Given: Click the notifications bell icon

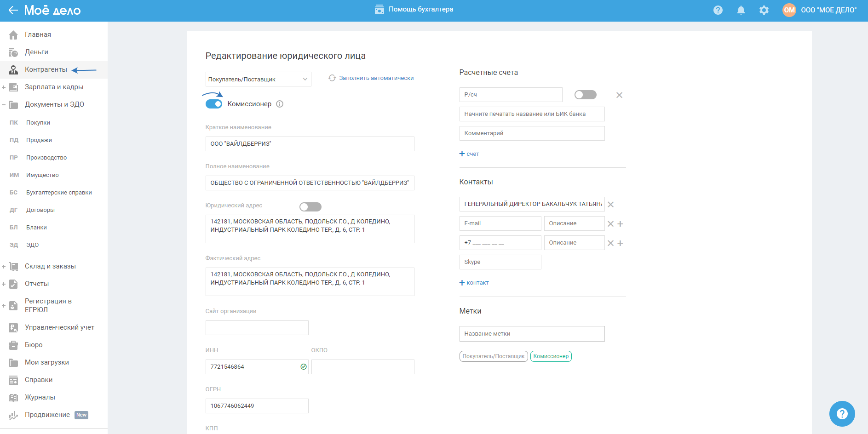Looking at the screenshot, I should [x=741, y=10].
